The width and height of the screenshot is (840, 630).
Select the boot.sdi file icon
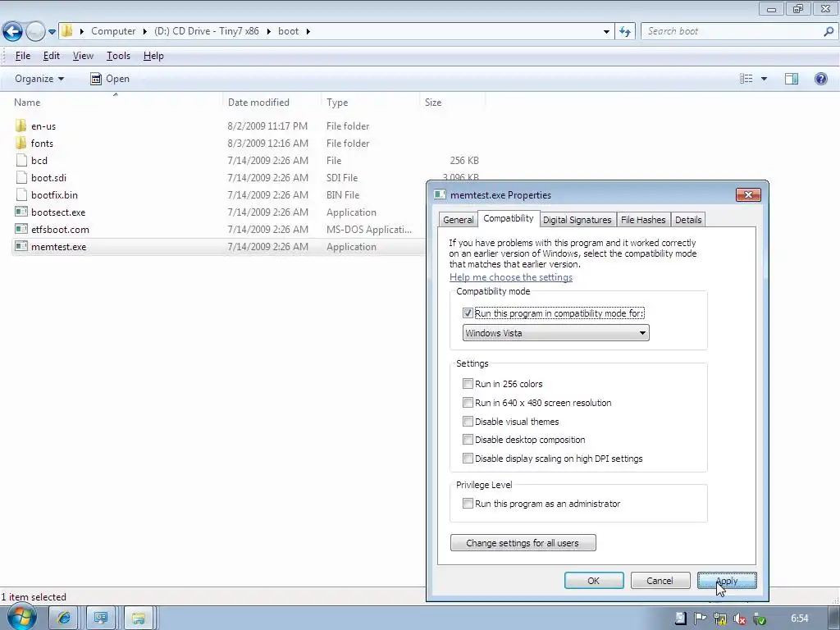click(x=21, y=177)
